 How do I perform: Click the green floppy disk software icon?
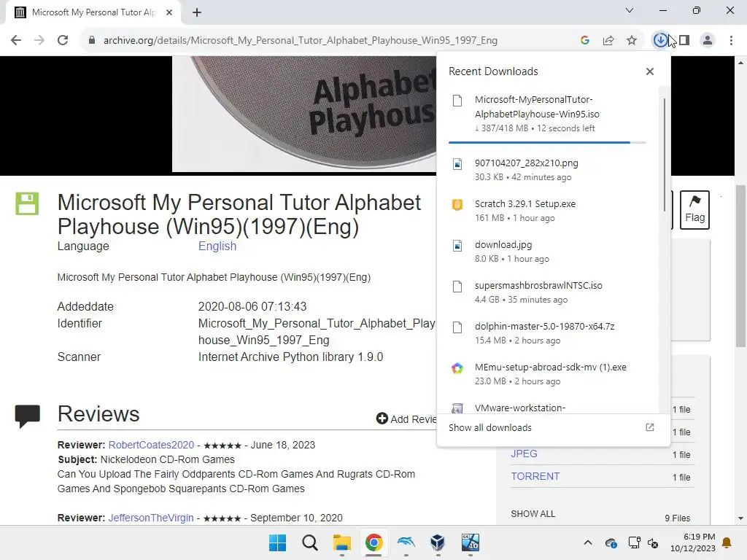click(27, 204)
